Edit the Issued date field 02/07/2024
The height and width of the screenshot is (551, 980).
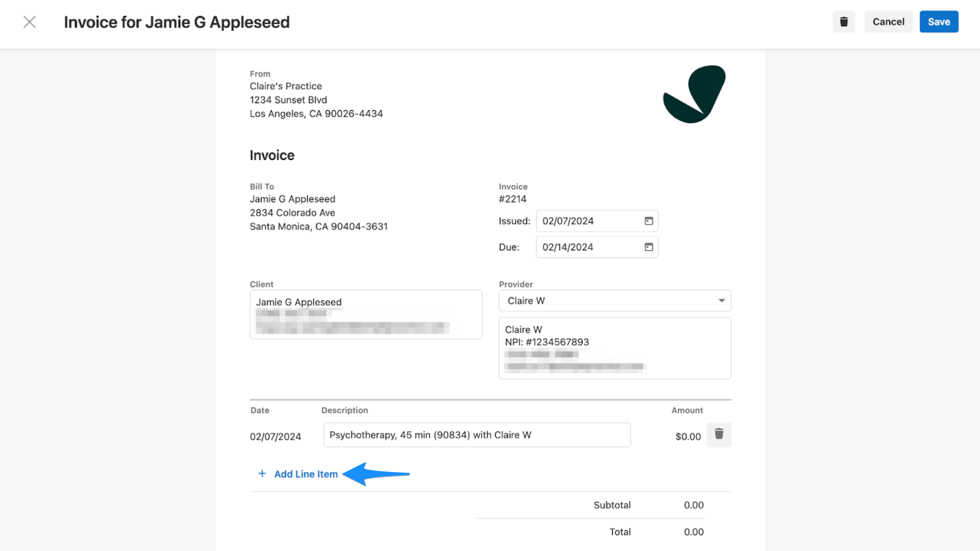(596, 221)
